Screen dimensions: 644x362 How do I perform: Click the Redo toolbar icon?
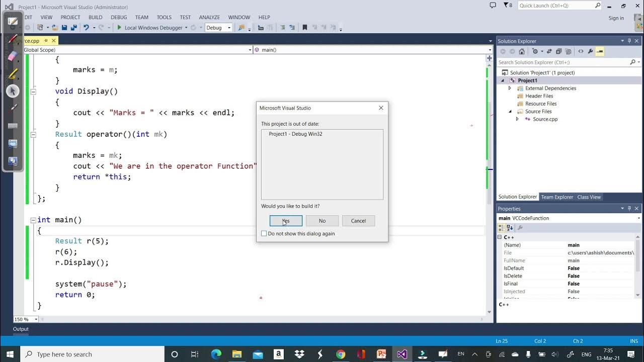pyautogui.click(x=101, y=28)
